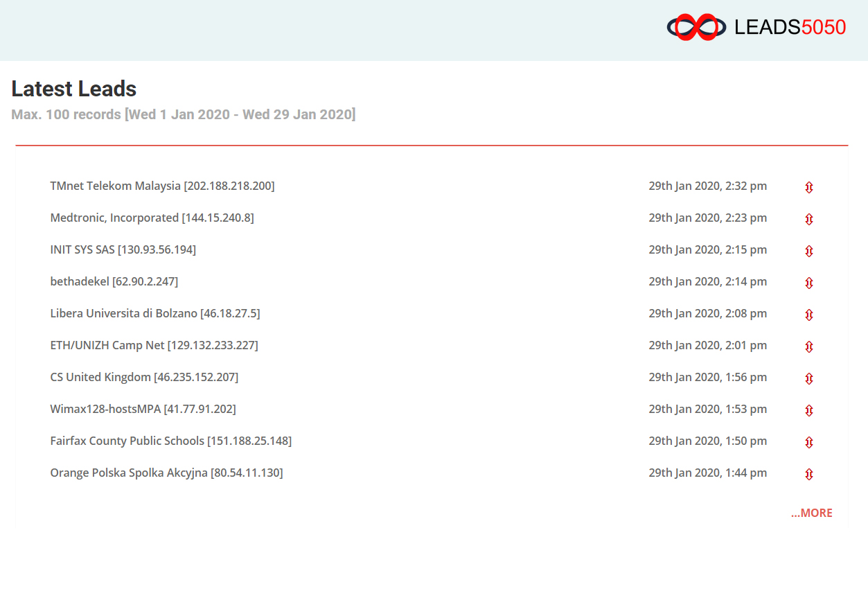Expand the bethadekel row arrow icon
Viewport: 868px width, 589px height.
pos(809,283)
